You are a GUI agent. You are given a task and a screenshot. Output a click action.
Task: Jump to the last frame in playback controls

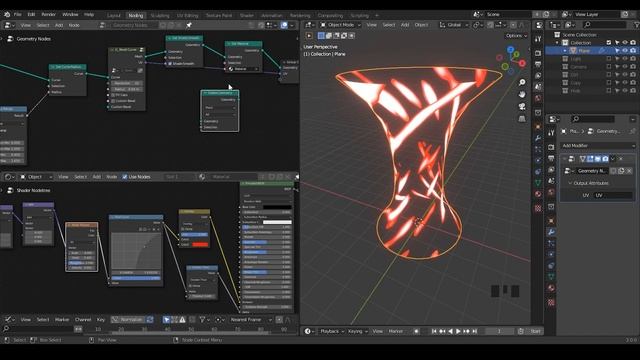[474, 331]
